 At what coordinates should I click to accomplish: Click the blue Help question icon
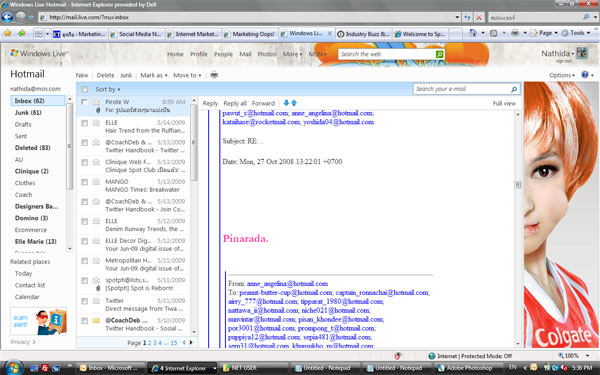click(585, 75)
